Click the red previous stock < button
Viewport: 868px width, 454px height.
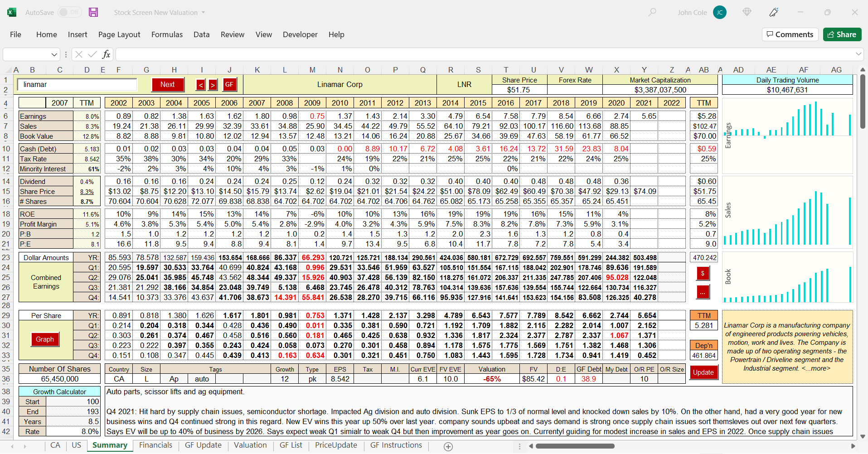point(201,85)
